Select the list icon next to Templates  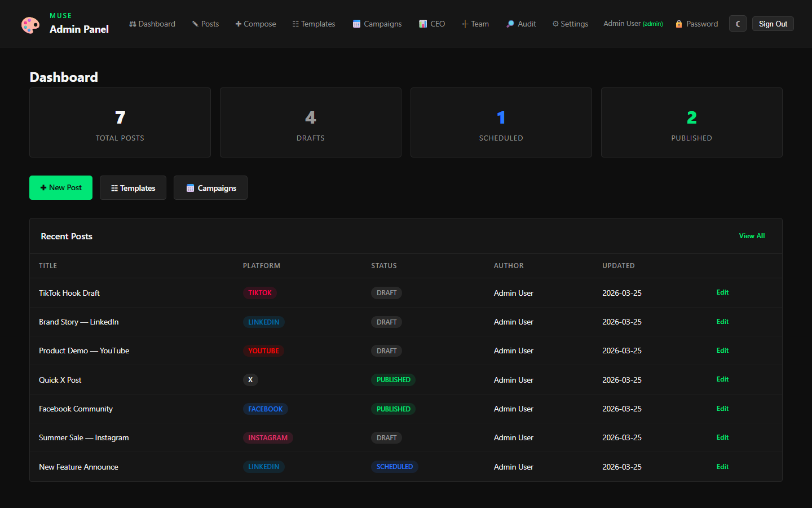295,24
